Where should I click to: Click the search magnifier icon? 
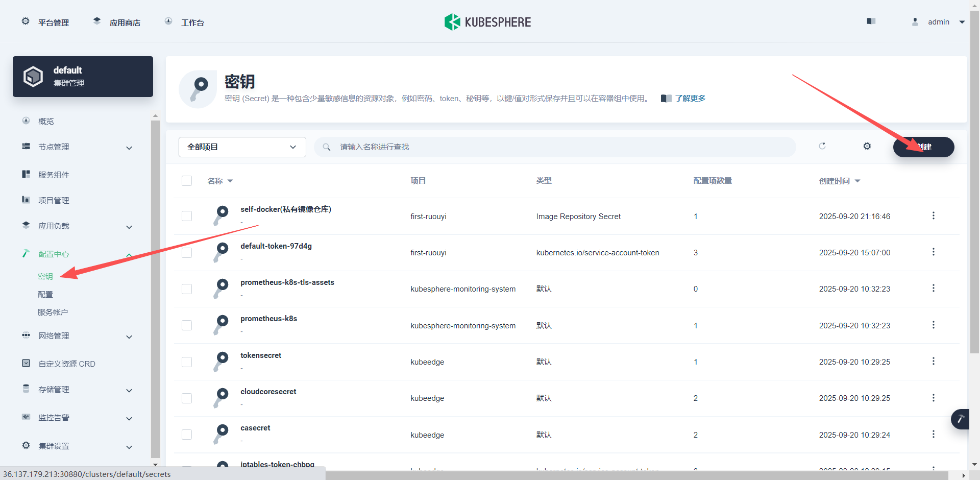327,147
